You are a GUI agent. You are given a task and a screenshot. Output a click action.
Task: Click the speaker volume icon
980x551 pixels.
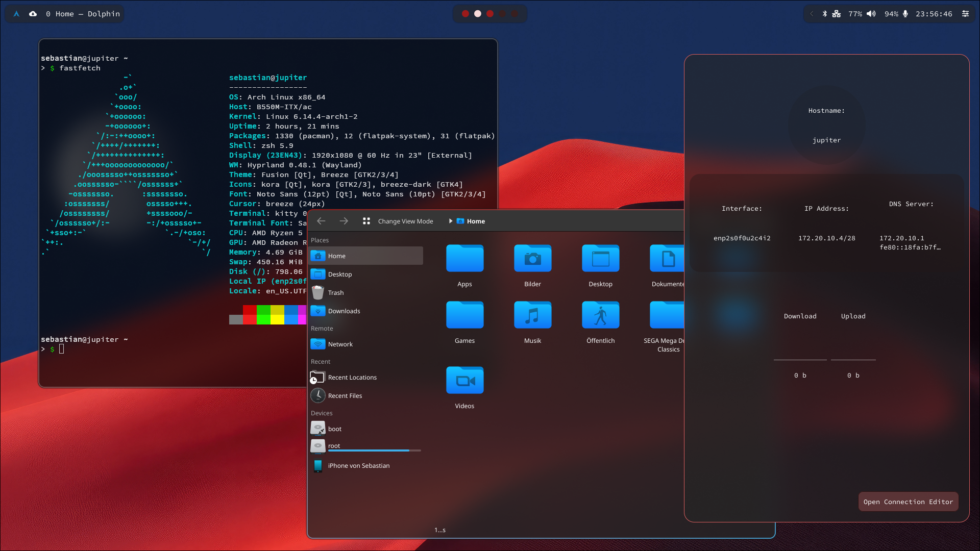pos(871,14)
